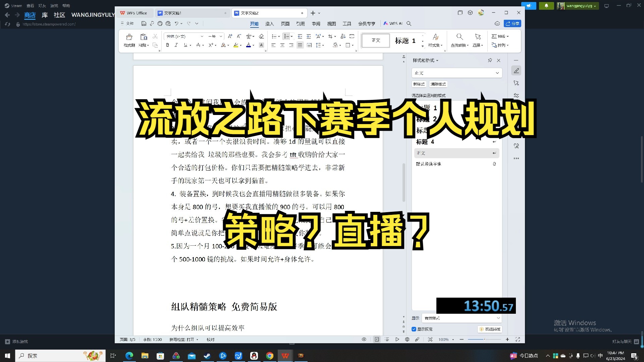Expand the styles gallery more arrow
This screenshot has width=644, height=362.
click(x=423, y=46)
